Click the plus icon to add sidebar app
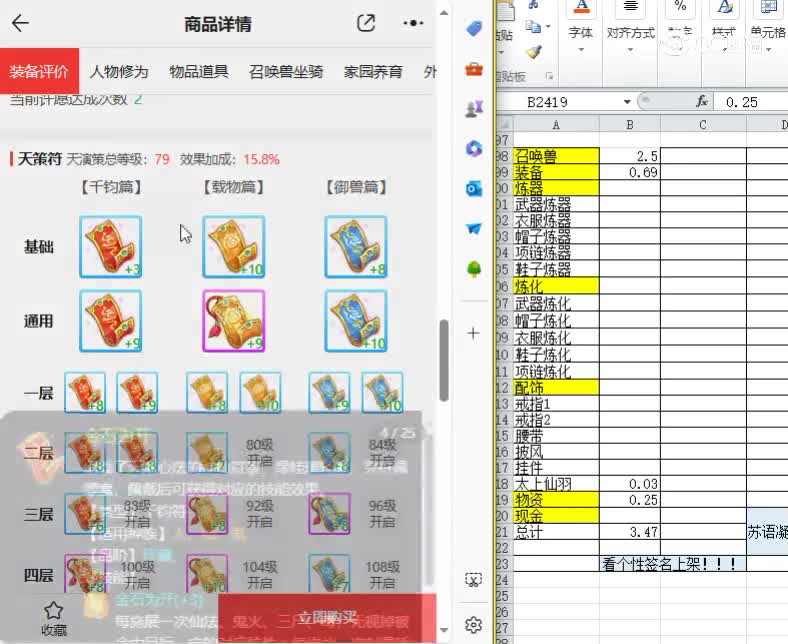This screenshot has height=644, width=788. point(473,333)
